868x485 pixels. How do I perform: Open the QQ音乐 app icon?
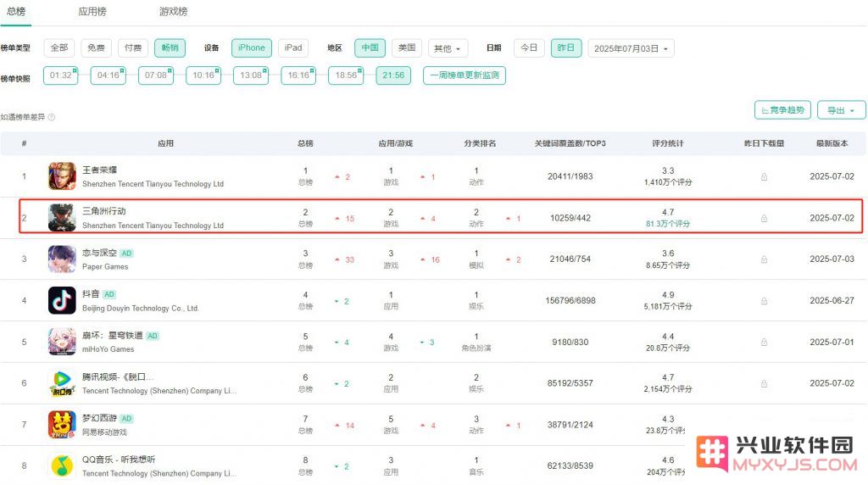(62, 465)
